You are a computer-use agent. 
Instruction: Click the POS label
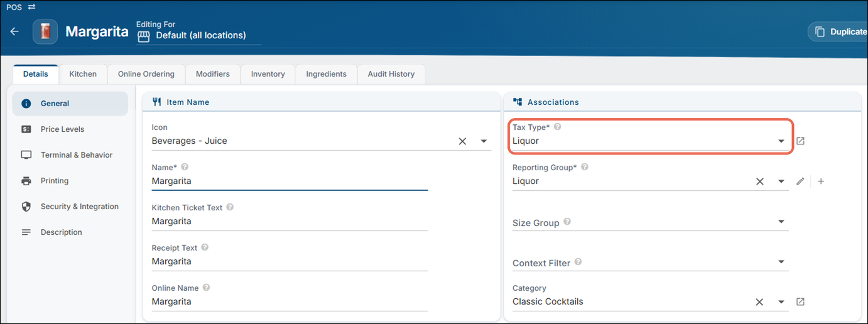[14, 7]
